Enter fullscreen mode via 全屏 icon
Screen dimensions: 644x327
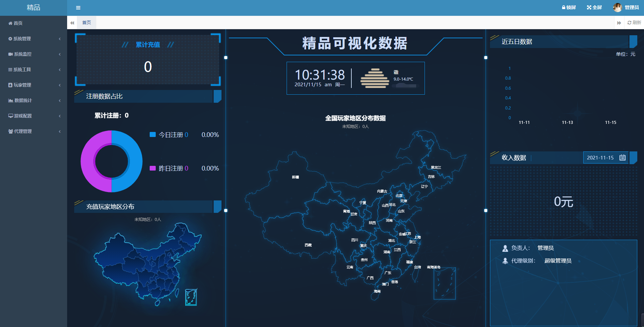(589, 7)
